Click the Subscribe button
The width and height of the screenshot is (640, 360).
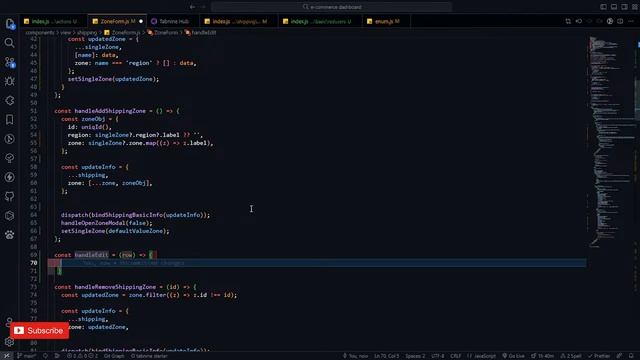pyautogui.click(x=39, y=331)
